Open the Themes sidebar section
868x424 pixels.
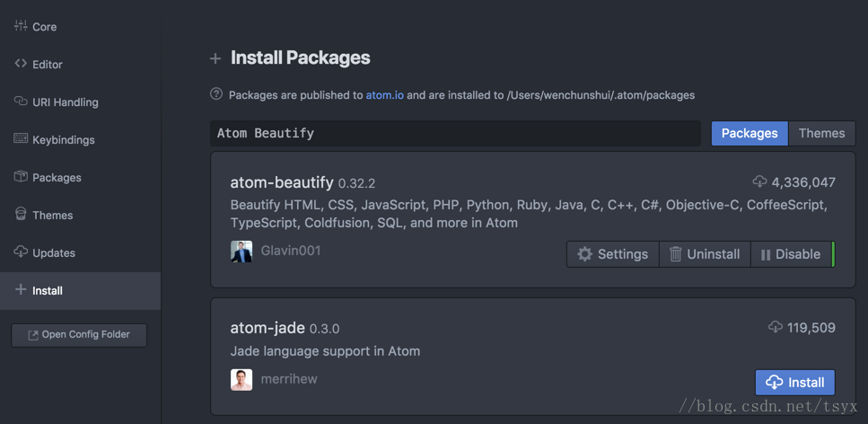80,215
